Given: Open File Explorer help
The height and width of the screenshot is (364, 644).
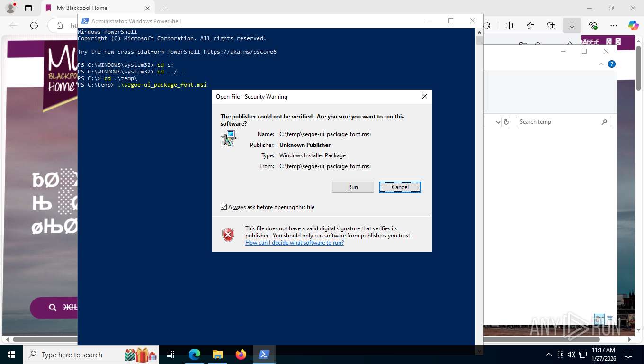Looking at the screenshot, I should click(x=612, y=64).
